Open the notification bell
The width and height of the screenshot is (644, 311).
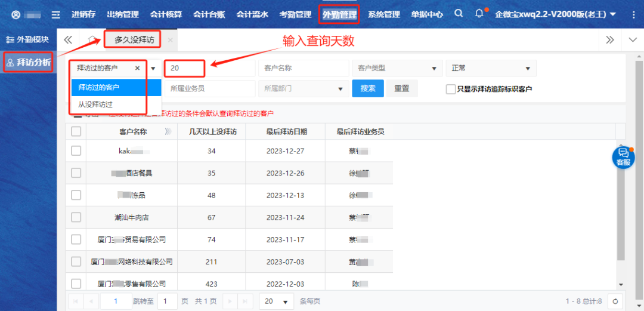click(479, 14)
